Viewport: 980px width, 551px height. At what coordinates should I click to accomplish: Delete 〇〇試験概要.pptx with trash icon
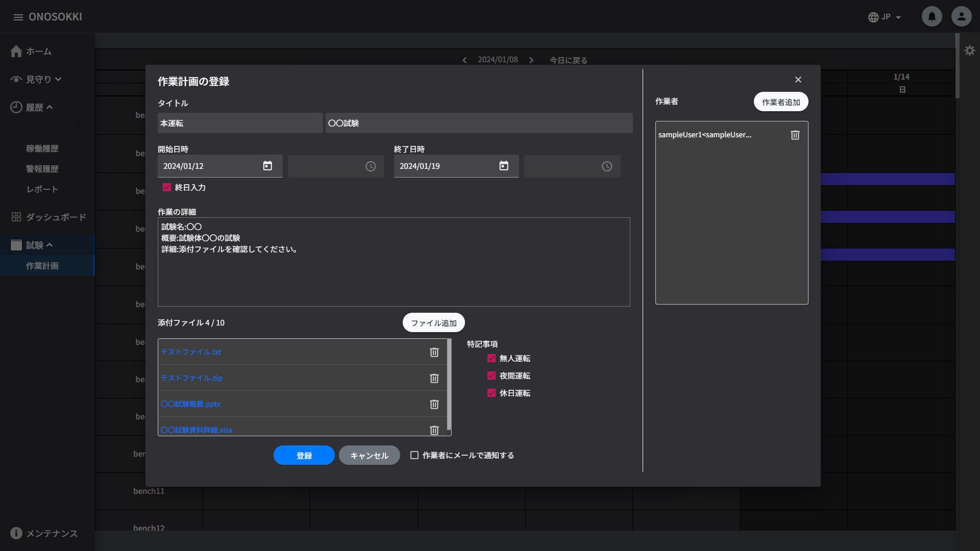tap(434, 404)
